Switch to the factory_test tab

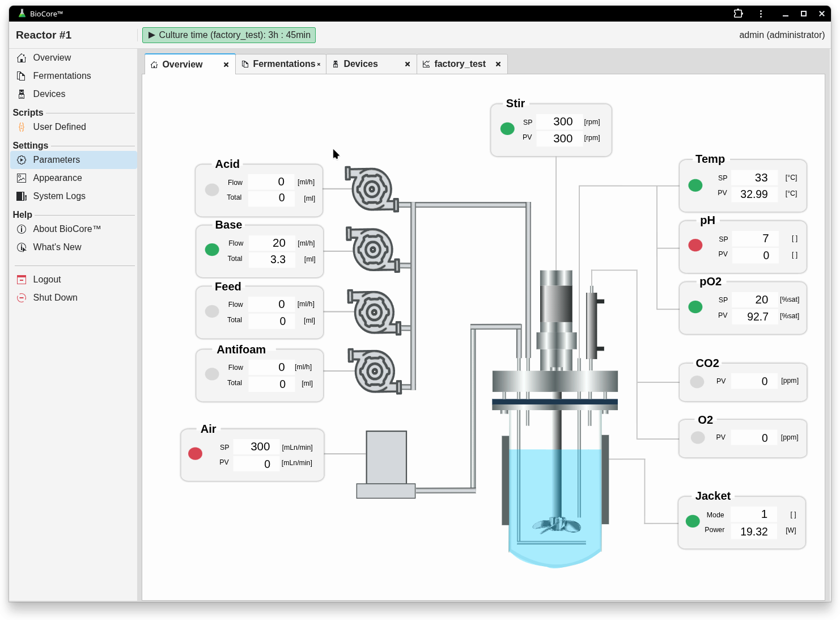click(460, 64)
